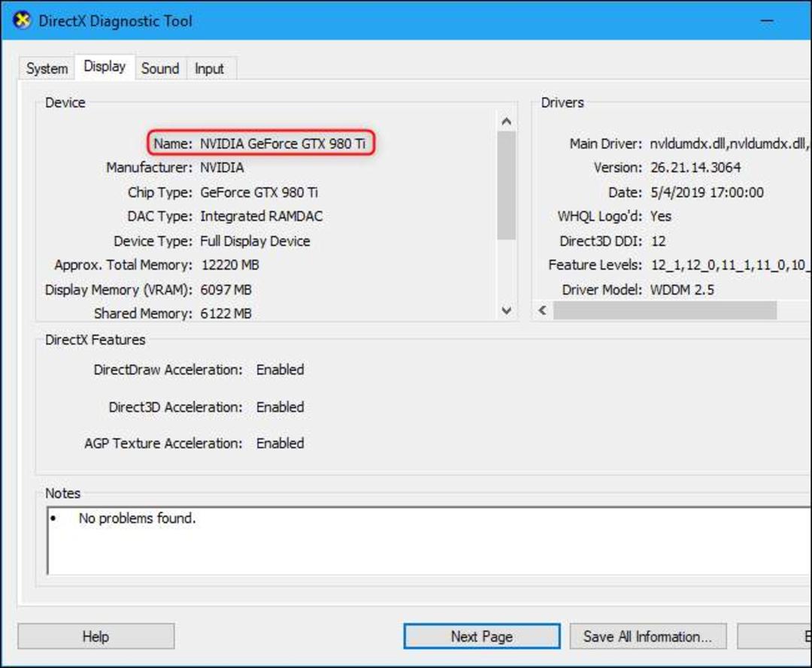Image resolution: width=812 pixels, height=668 pixels.
Task: Click the Help button
Action: [95, 636]
